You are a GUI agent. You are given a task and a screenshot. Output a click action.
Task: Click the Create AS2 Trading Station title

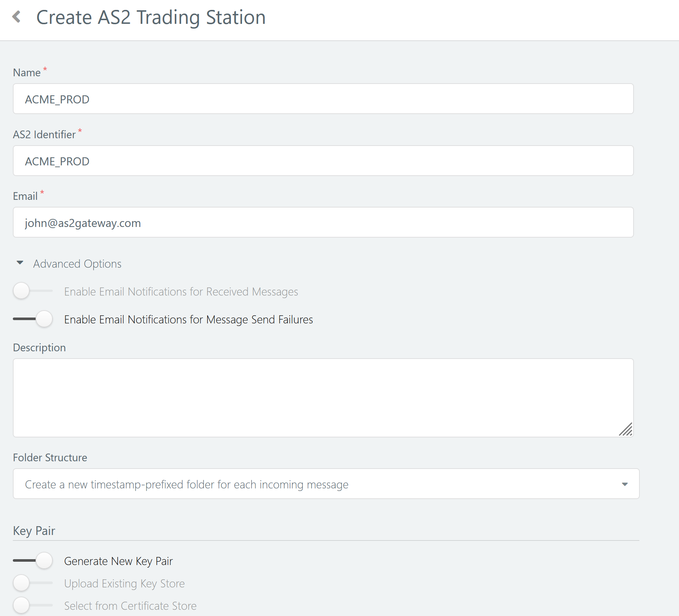151,17
